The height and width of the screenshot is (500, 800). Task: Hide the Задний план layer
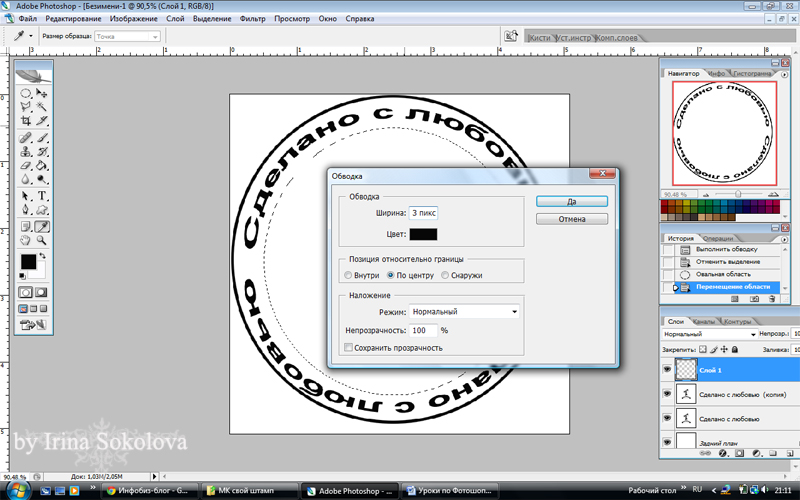pyautogui.click(x=667, y=442)
